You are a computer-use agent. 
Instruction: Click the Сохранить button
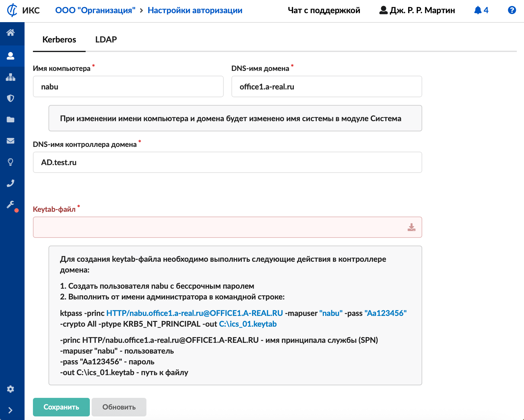pos(61,407)
